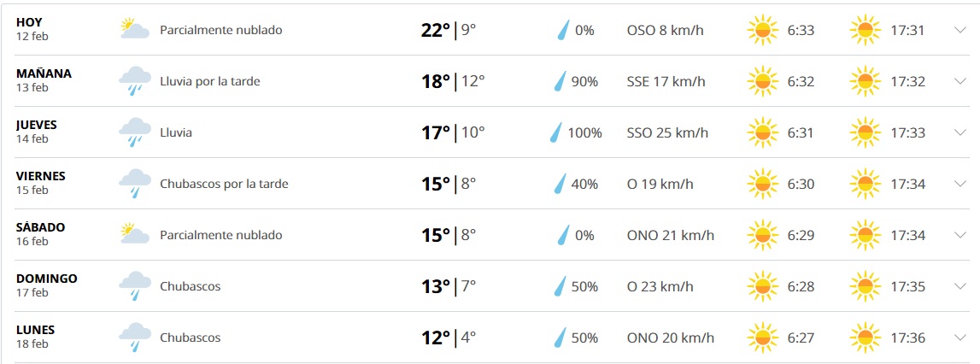Open the VIERNES row chevron
The image size is (980, 364).
pos(959,184)
